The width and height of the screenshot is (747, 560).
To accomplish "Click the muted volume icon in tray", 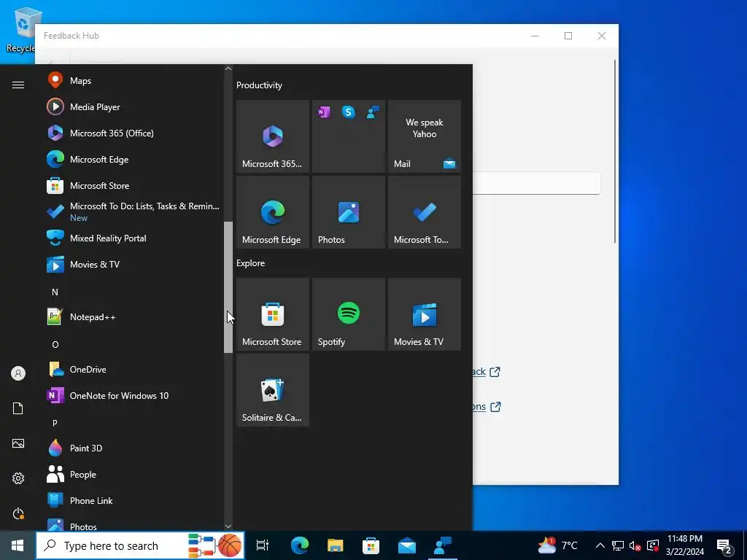I will click(635, 545).
